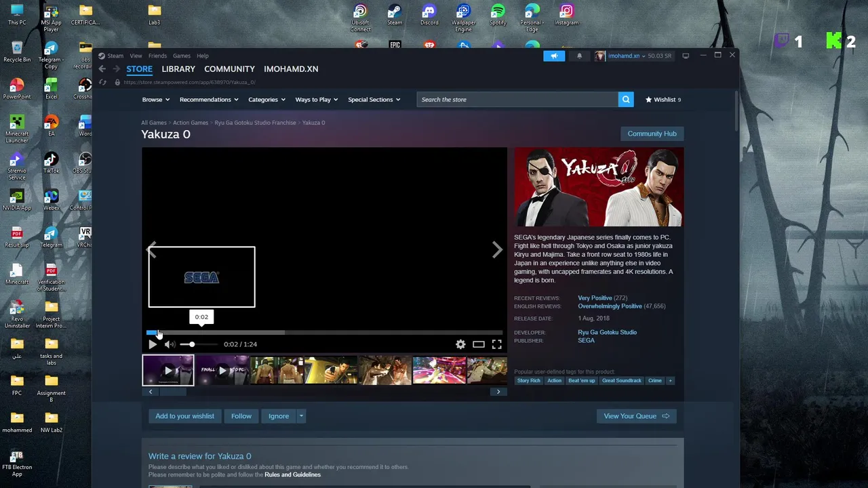Open the Friends menu
This screenshot has width=868, height=488.
click(157, 56)
